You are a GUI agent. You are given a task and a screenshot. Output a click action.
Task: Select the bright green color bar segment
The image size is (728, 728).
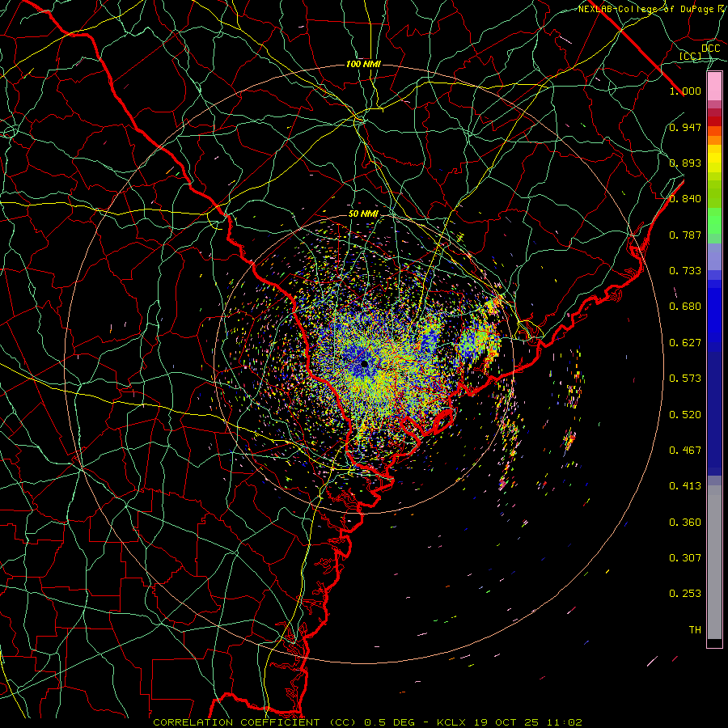[x=714, y=221]
